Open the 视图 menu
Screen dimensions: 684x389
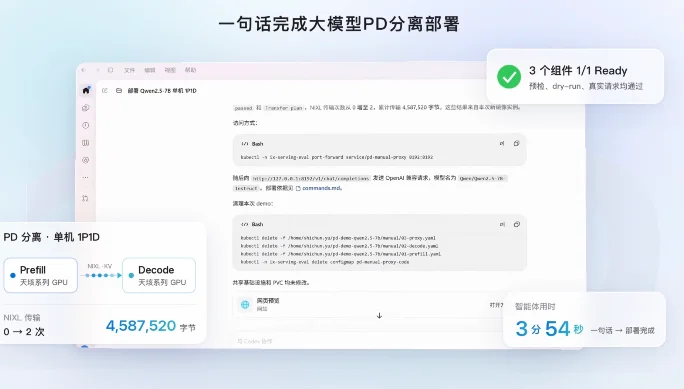[170, 70]
